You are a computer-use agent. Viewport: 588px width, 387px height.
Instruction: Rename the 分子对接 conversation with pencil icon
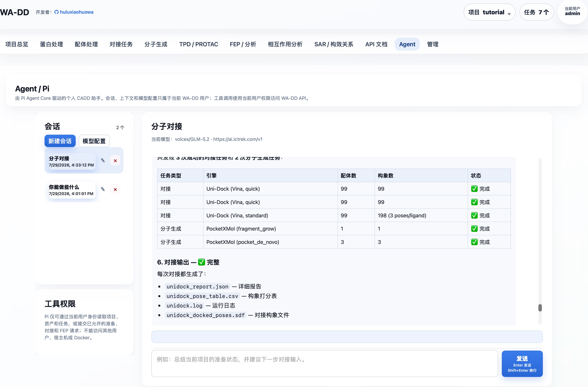103,161
